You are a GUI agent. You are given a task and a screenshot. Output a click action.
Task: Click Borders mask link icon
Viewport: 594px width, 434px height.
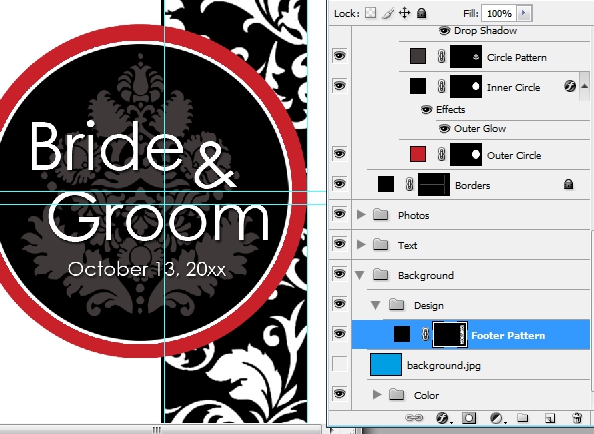[409, 184]
